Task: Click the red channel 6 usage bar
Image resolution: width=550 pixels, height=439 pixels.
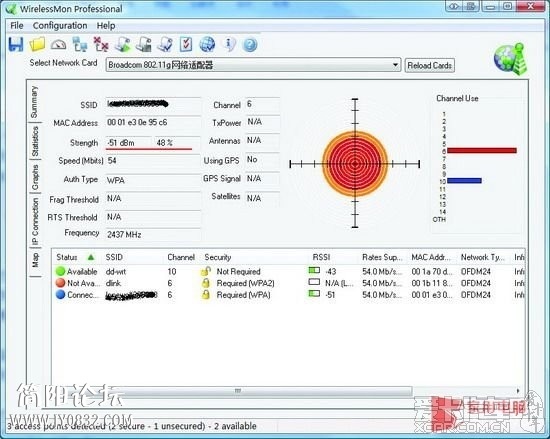Action: point(482,150)
